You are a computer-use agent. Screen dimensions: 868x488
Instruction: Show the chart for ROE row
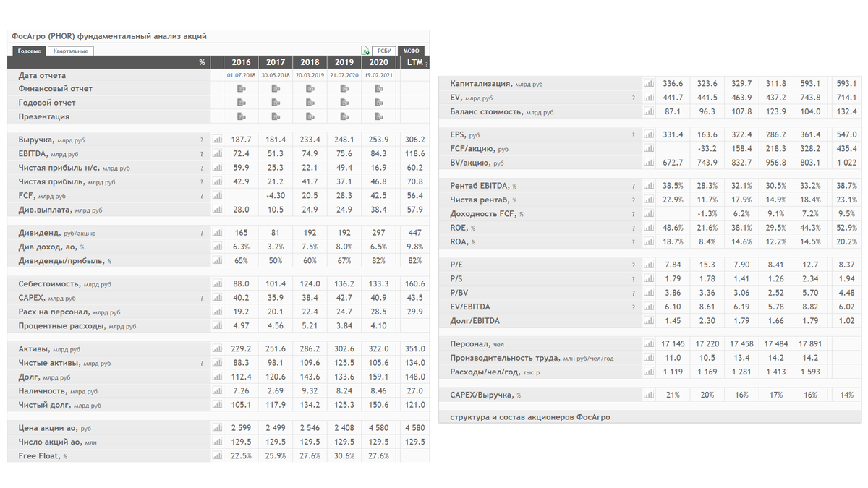pos(649,228)
